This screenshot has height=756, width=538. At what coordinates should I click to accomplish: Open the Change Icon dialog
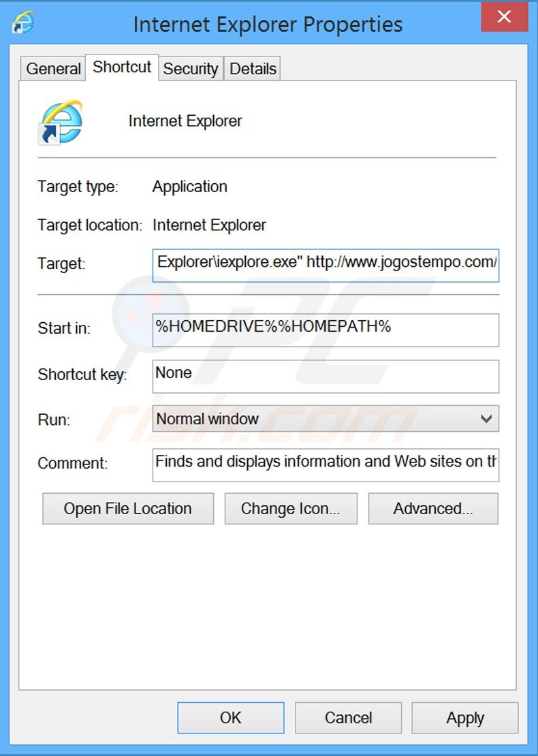[x=291, y=509]
